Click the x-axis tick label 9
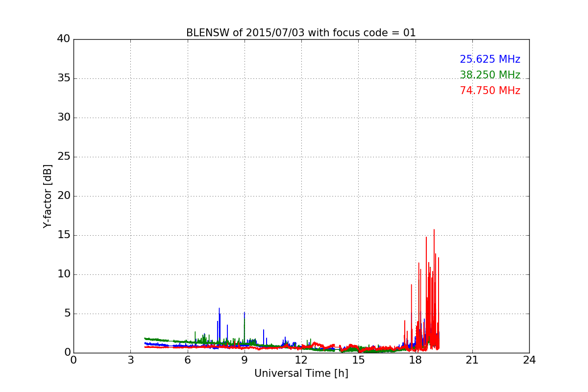This screenshot has width=588, height=392. (x=245, y=361)
